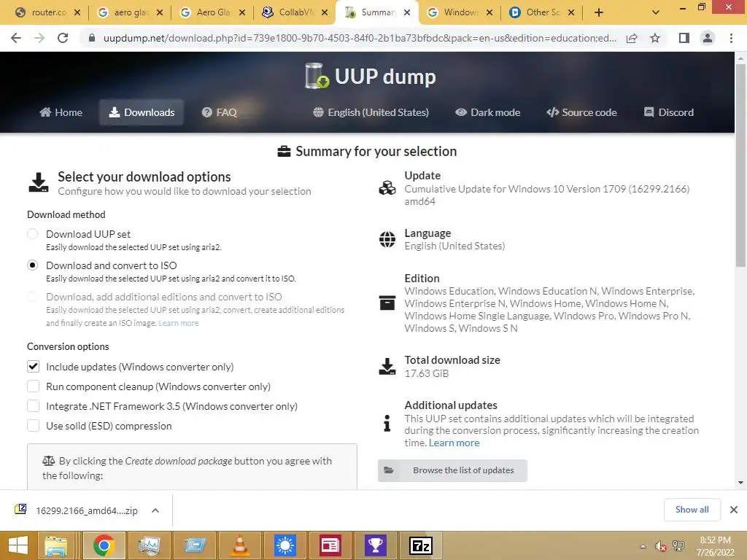
Task: Click Learn more about additional editions
Action: (x=179, y=323)
